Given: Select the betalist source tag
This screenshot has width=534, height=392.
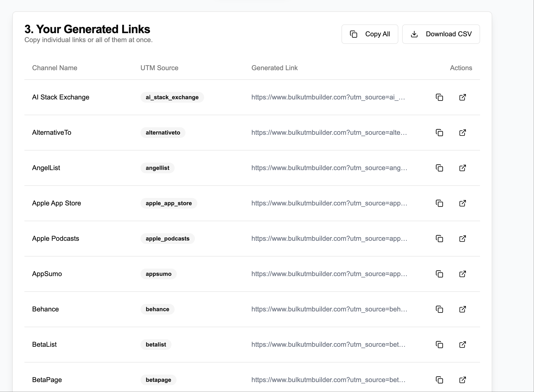Looking at the screenshot, I should tap(156, 345).
